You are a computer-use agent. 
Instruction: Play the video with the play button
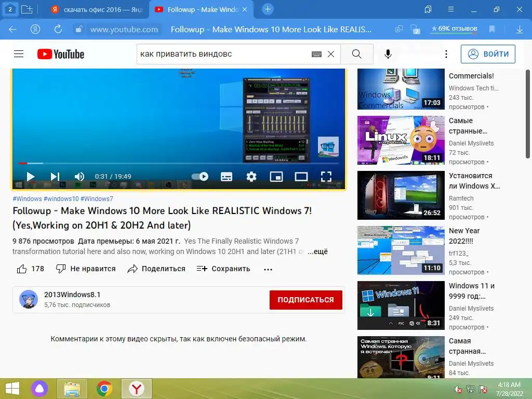[x=31, y=177]
